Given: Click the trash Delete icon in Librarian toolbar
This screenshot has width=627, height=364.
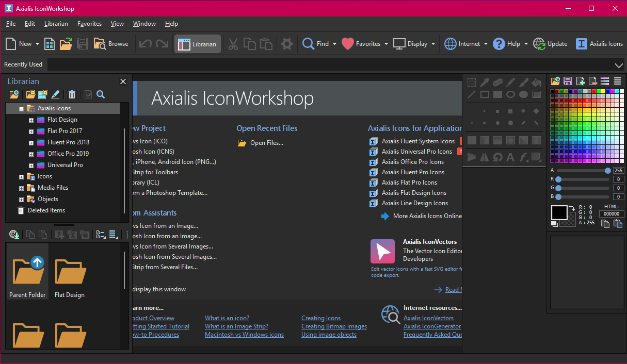Looking at the screenshot, I should pyautogui.click(x=72, y=94).
